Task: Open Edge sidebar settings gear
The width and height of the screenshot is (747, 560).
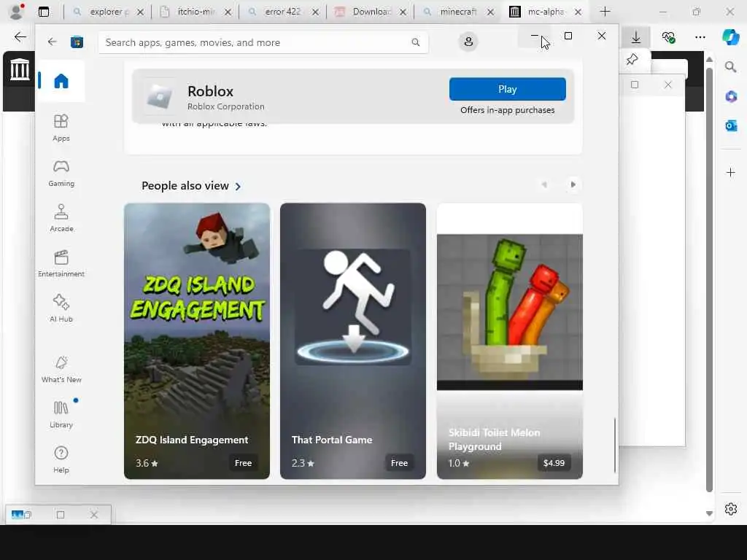Action: [731, 509]
